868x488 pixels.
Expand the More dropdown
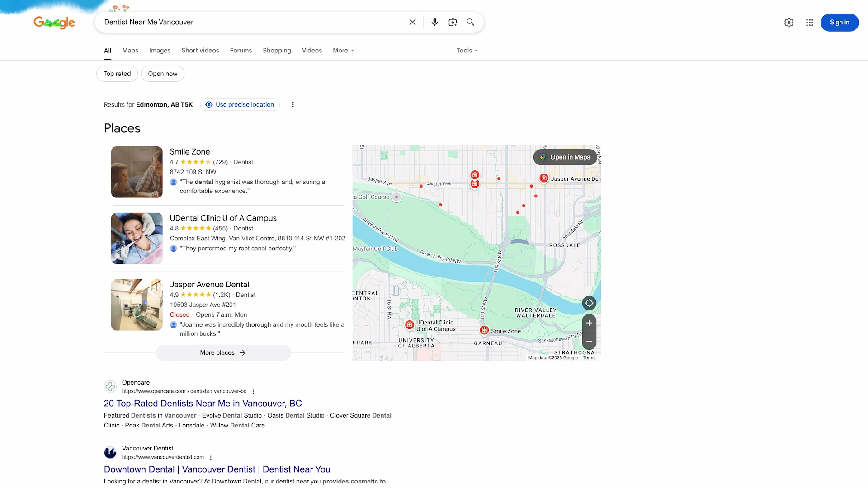[343, 51]
